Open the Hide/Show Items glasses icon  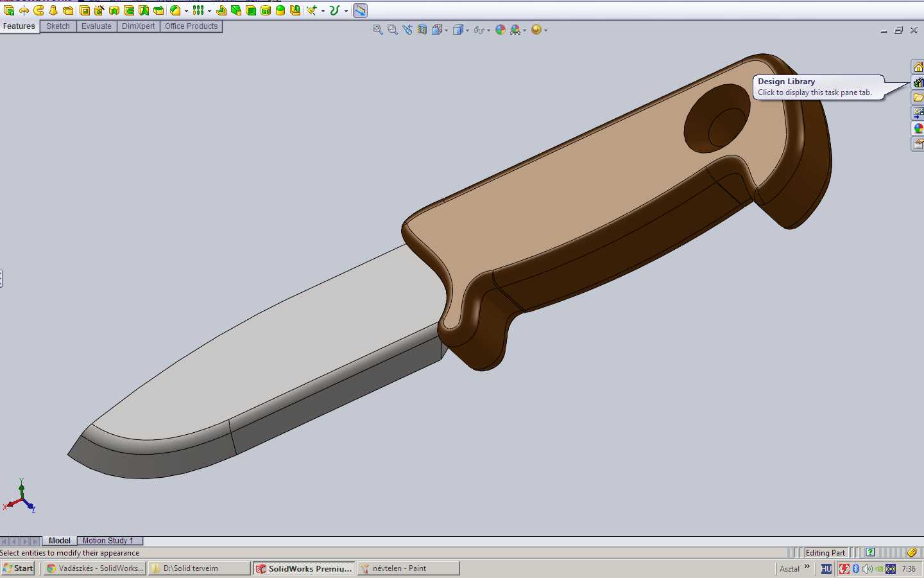point(479,30)
